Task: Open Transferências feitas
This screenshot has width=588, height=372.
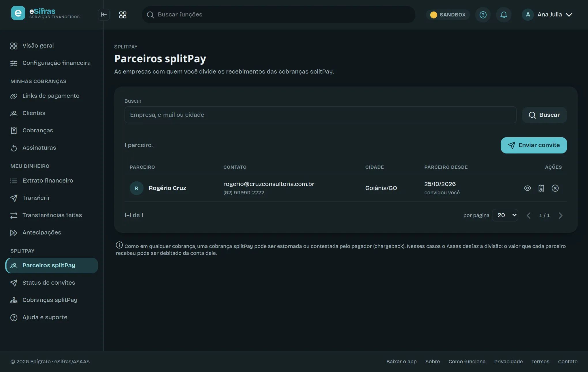Action: (x=52, y=215)
